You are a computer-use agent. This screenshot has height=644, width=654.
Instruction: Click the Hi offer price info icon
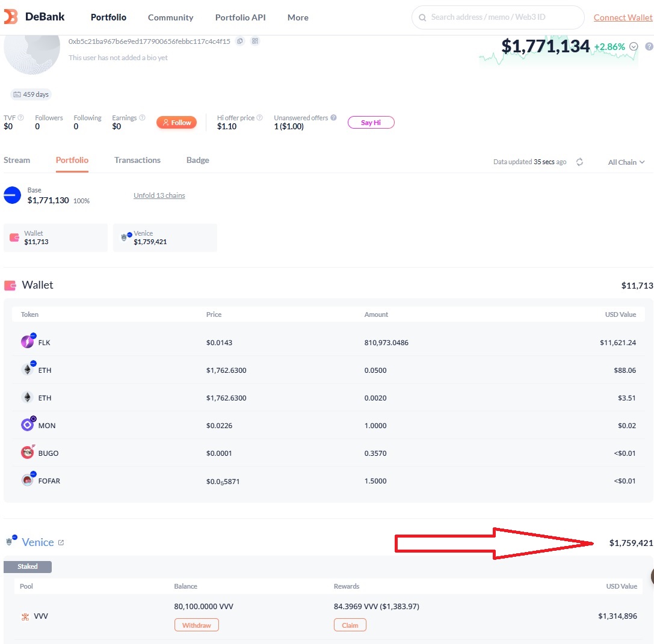coord(259,117)
